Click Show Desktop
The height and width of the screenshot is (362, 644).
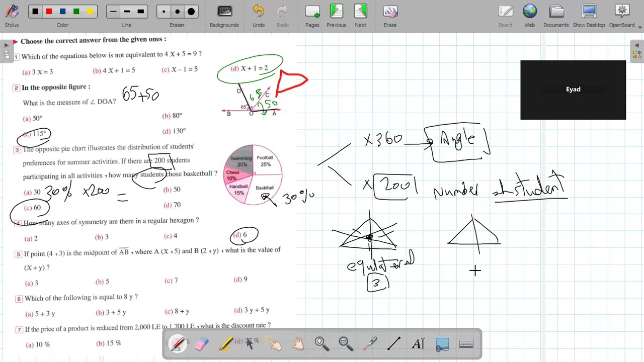[x=589, y=16]
